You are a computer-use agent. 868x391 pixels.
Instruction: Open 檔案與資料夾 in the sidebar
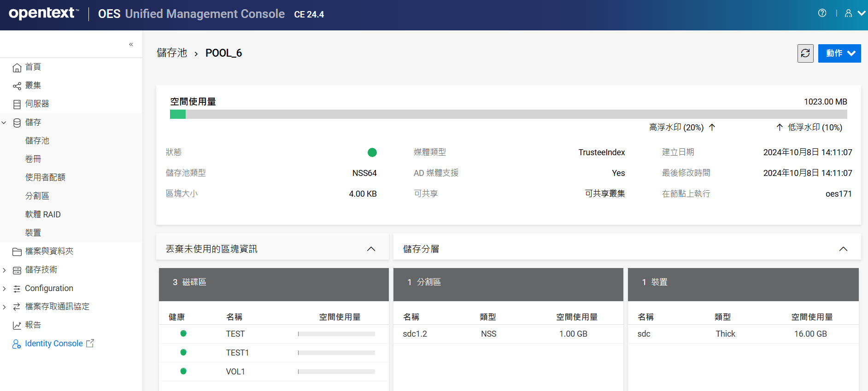[x=49, y=251]
